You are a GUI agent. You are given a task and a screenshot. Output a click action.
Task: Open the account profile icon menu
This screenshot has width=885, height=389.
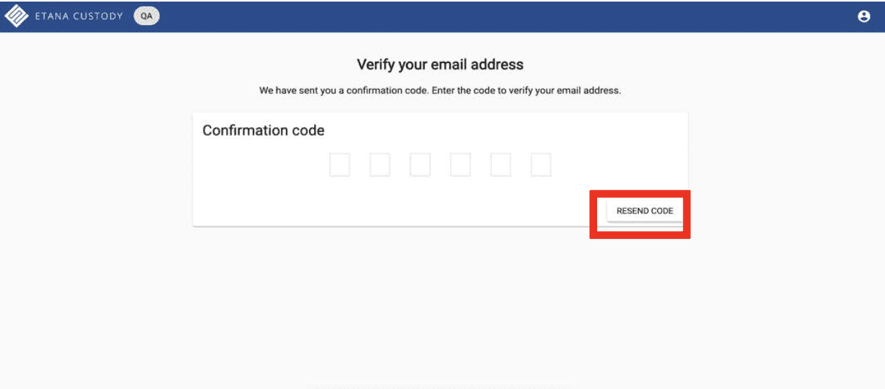pos(864,16)
